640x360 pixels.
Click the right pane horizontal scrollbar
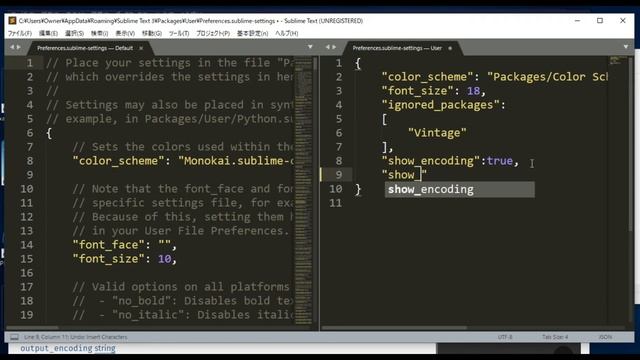(394, 328)
